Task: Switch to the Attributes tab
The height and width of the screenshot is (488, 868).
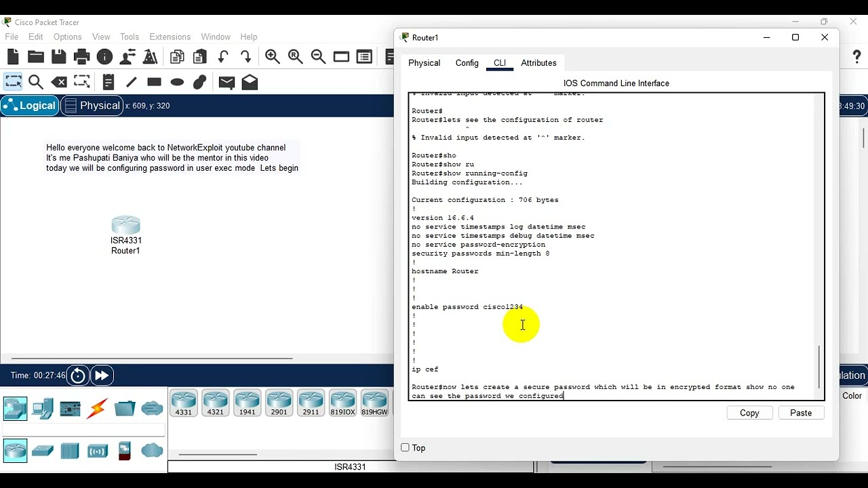Action: (538, 63)
